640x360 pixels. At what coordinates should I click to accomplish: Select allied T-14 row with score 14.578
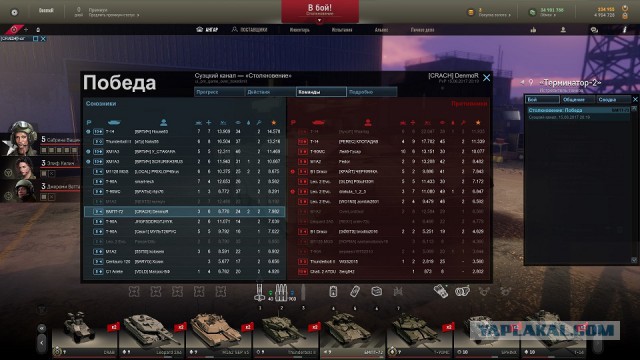(x=184, y=131)
